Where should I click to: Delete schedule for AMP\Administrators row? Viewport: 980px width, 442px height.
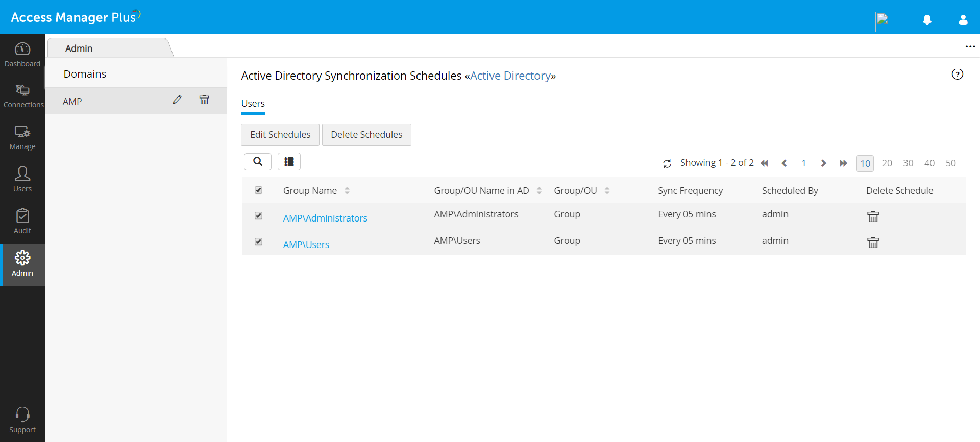coord(873,216)
